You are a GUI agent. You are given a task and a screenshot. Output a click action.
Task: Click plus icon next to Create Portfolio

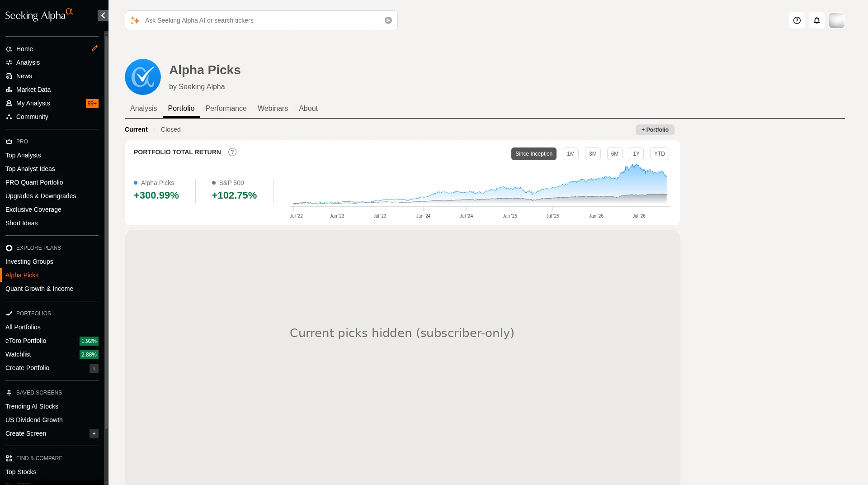(94, 368)
